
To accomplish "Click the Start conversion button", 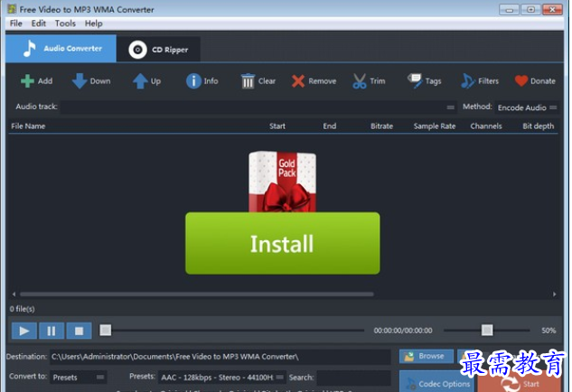I will (519, 383).
